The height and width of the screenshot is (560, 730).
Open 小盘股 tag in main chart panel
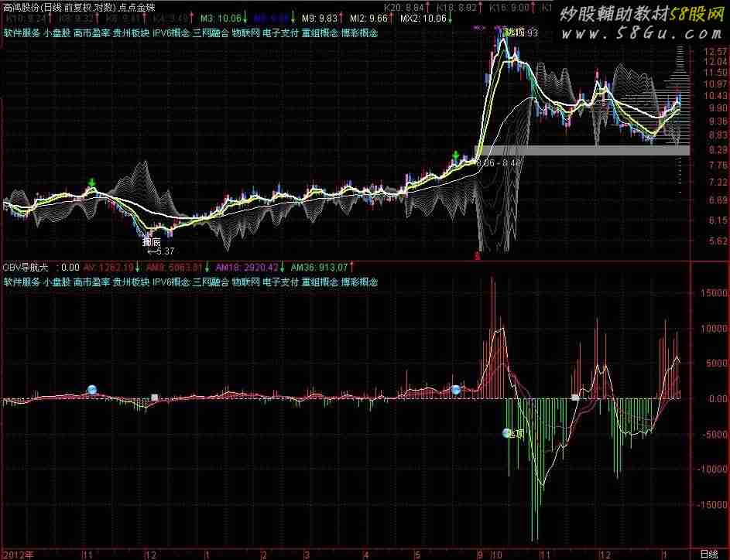pyautogui.click(x=57, y=33)
